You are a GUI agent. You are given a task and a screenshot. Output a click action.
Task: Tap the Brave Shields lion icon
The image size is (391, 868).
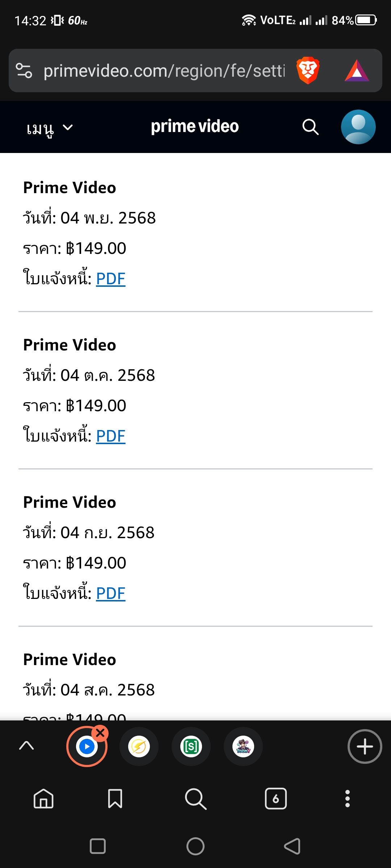click(x=308, y=71)
